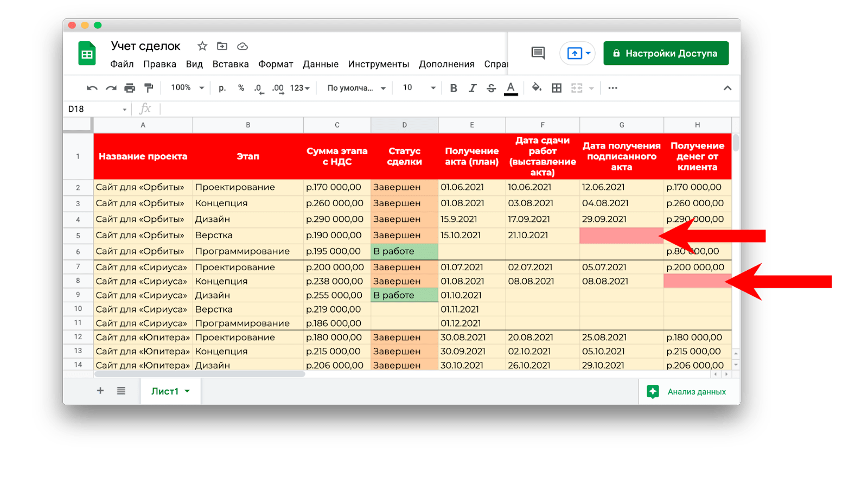Click the Print icon in toolbar

pyautogui.click(x=130, y=88)
